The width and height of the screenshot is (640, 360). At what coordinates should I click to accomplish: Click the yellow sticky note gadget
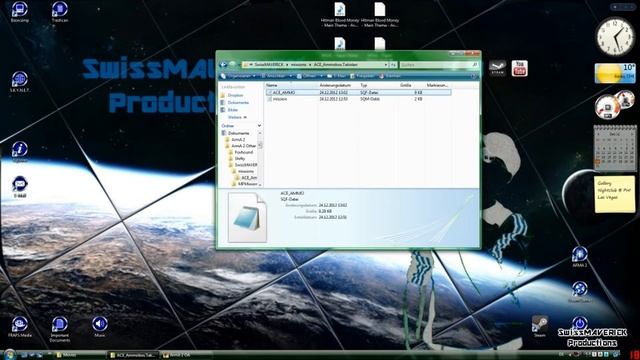point(615,194)
